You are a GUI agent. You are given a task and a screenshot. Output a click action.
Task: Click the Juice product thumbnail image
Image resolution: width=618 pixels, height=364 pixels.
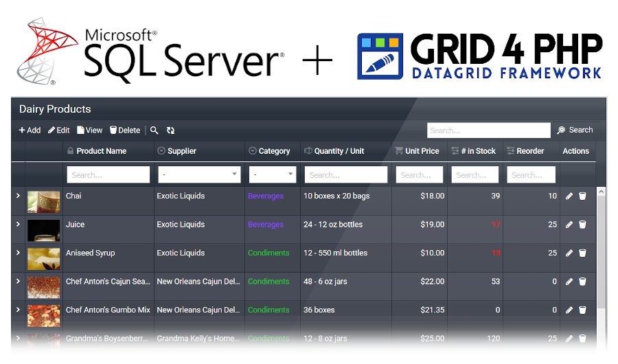[43, 230]
